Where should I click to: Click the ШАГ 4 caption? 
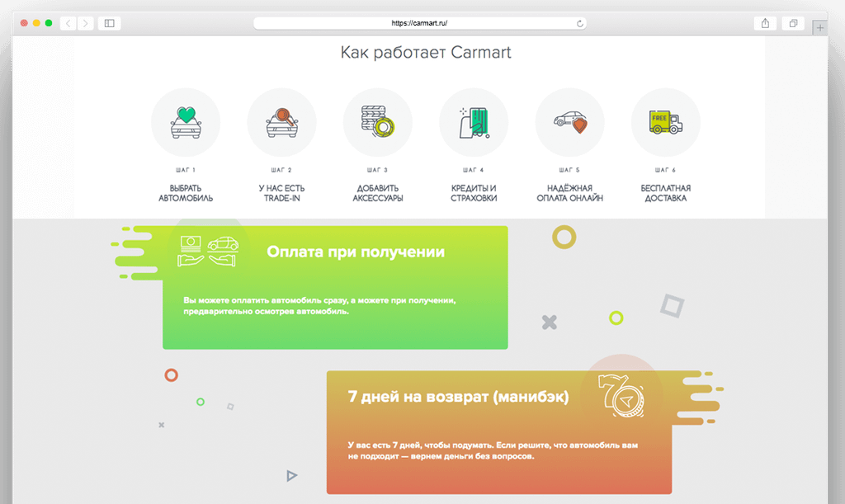point(474,170)
